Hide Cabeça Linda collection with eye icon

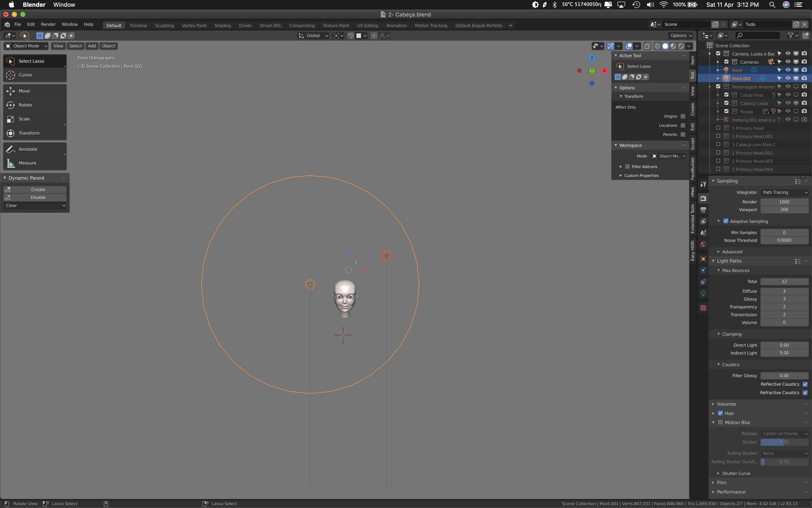click(x=788, y=103)
